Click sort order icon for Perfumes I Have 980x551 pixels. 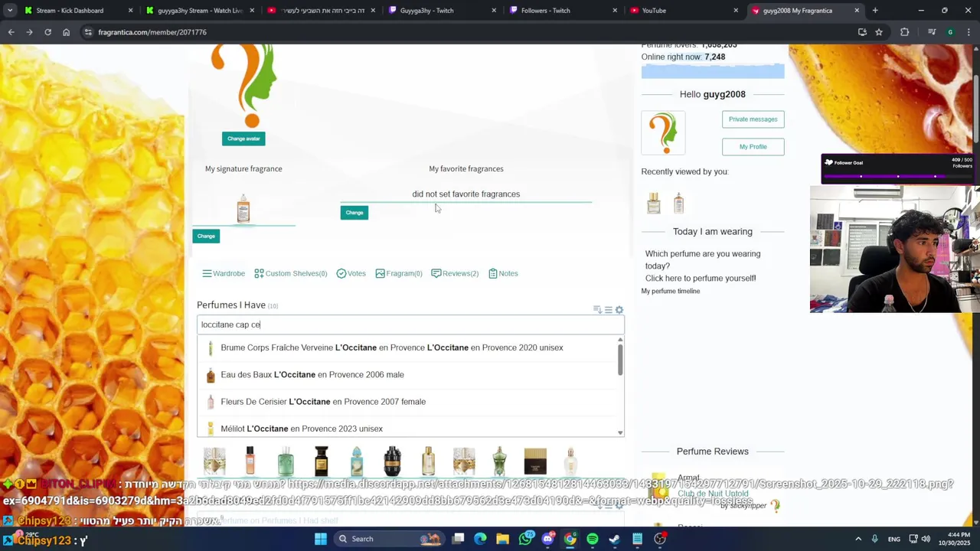(597, 310)
